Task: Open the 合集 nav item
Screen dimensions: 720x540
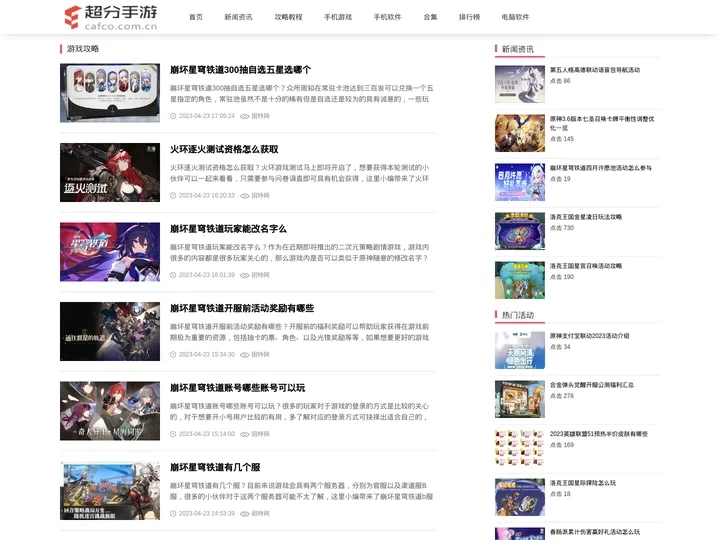Action: click(x=430, y=17)
